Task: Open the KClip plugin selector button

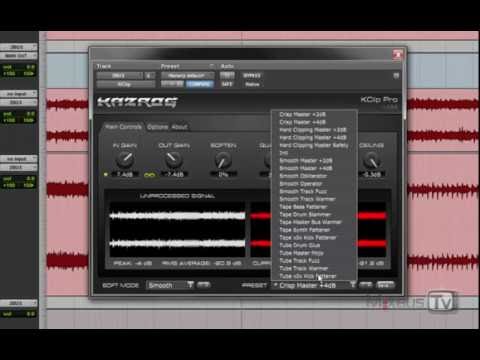Action: point(126,84)
